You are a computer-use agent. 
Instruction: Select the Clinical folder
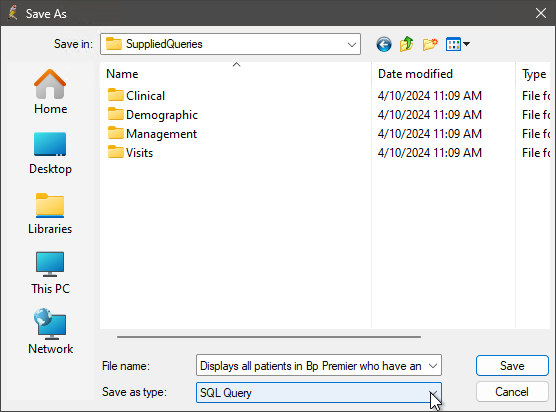coord(137,96)
